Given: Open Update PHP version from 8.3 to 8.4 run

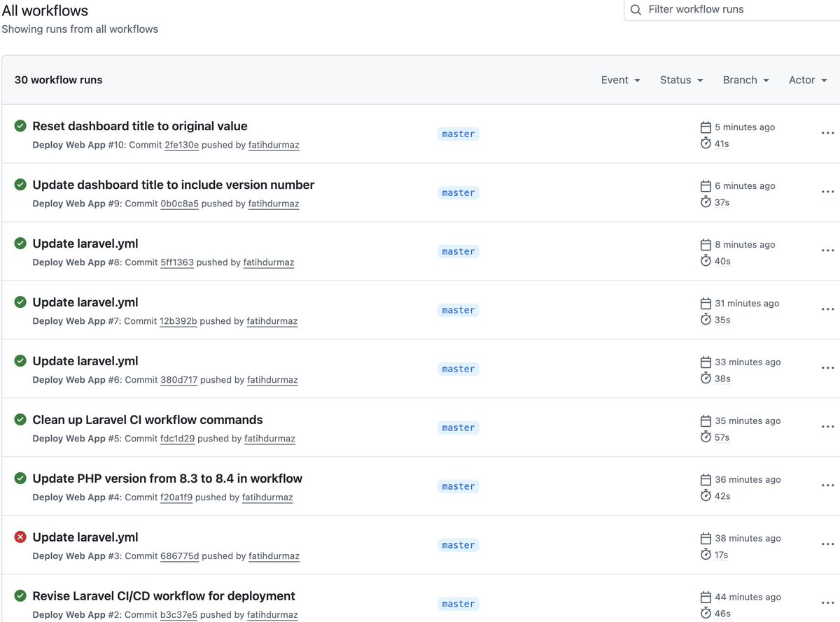Looking at the screenshot, I should (167, 479).
